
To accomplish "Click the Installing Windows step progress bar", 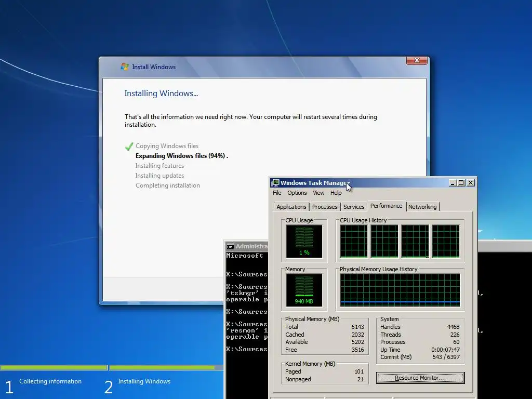I will click(166, 367).
